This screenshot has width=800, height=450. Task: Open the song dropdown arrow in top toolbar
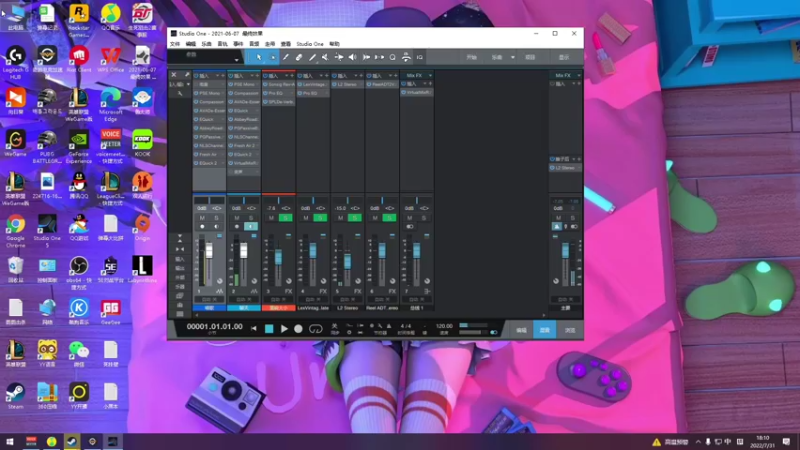(x=513, y=58)
